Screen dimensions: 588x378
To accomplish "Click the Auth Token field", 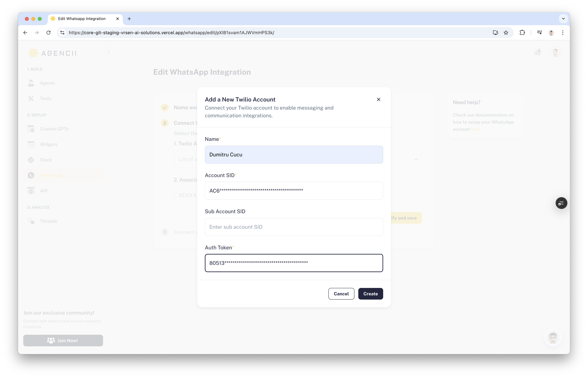I will point(294,263).
